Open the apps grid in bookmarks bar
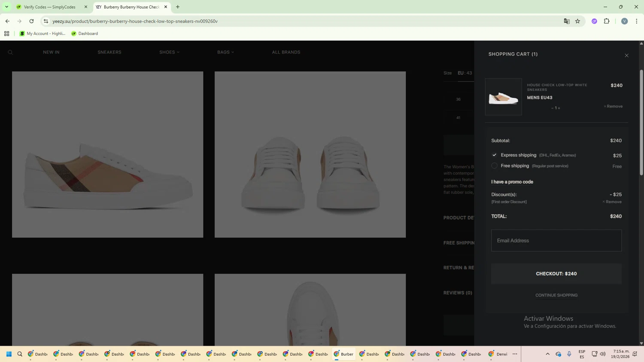The width and height of the screenshot is (644, 362). pyautogui.click(x=6, y=33)
